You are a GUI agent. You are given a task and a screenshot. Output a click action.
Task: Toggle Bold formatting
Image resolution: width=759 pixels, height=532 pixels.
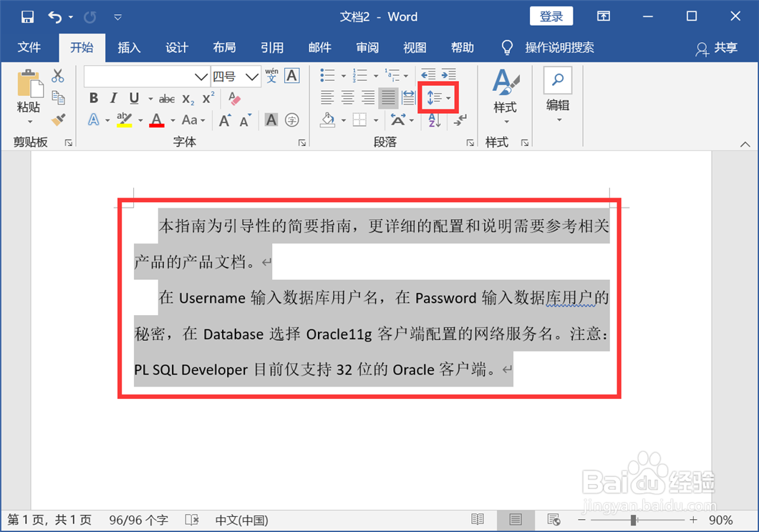93,98
